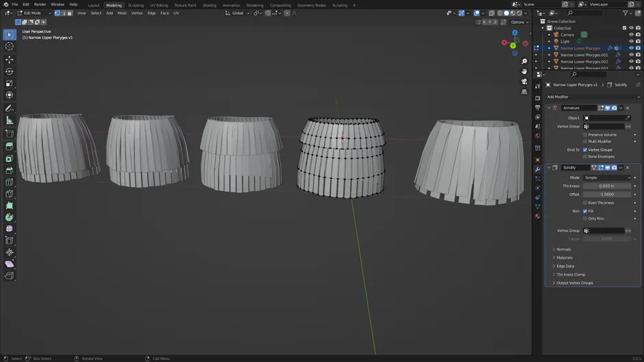Viewport: 644px width, 362px height.
Task: Open the Object Data properties tab
Action: coord(538,207)
